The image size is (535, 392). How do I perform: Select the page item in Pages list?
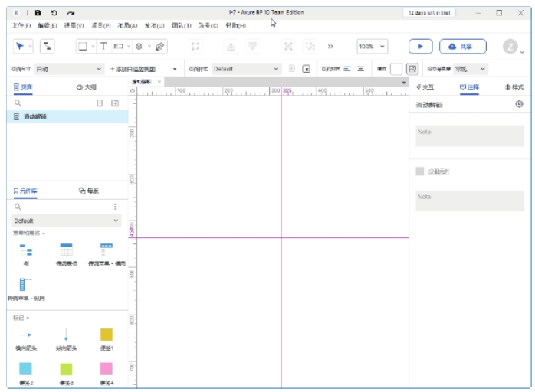(34, 116)
